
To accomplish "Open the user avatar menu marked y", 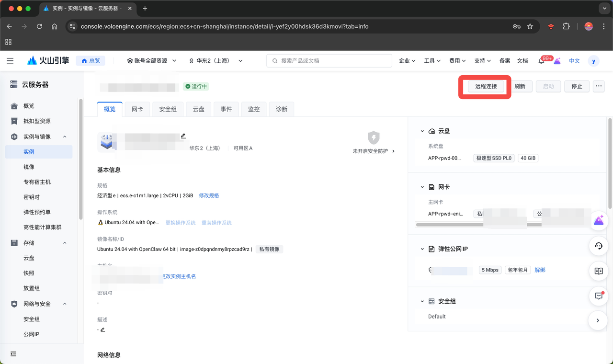I will click(x=593, y=60).
